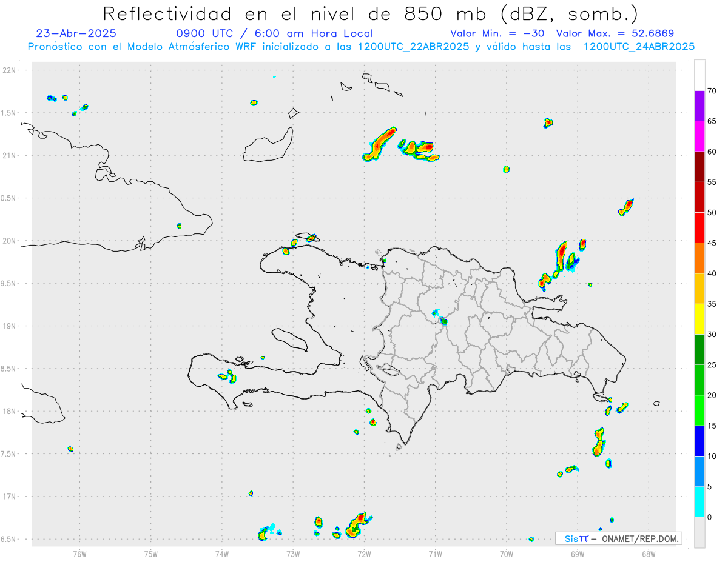Click the latitude label '19N'
This screenshot has width=728, height=562.
pyautogui.click(x=10, y=326)
